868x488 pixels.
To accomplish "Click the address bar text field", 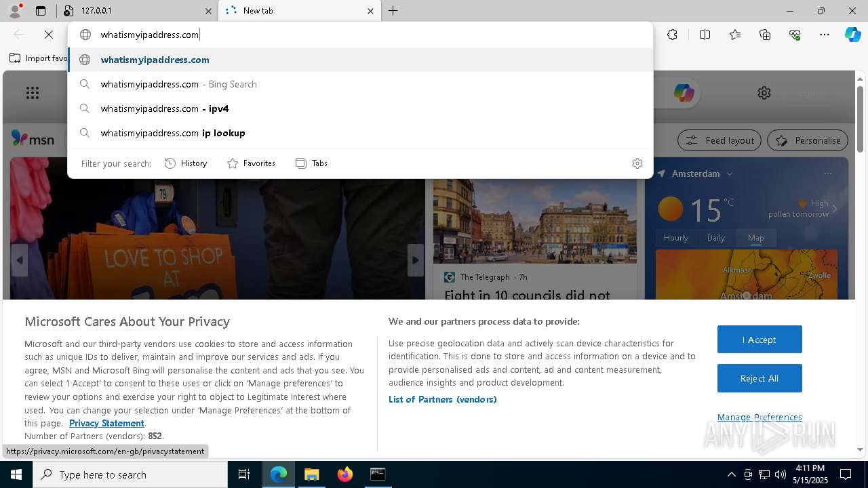I will [359, 35].
